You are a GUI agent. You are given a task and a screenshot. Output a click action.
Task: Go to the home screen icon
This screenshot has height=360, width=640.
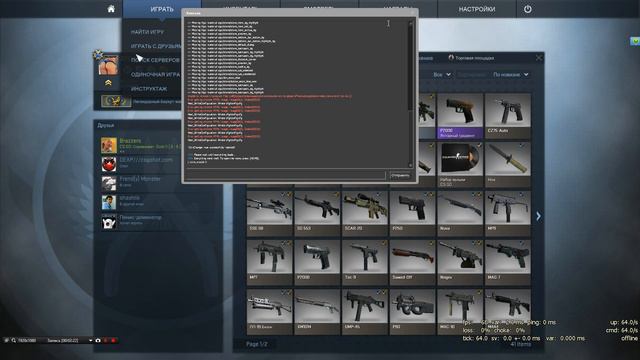[x=111, y=9]
